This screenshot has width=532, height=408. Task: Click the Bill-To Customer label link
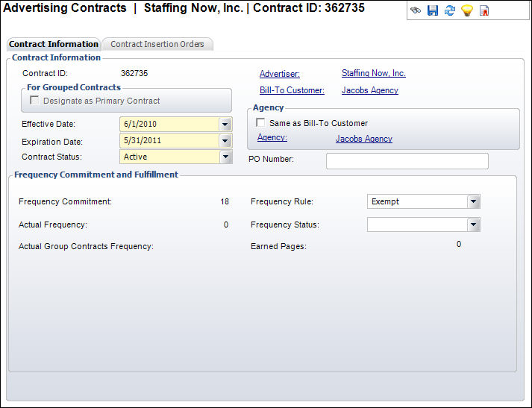click(292, 90)
